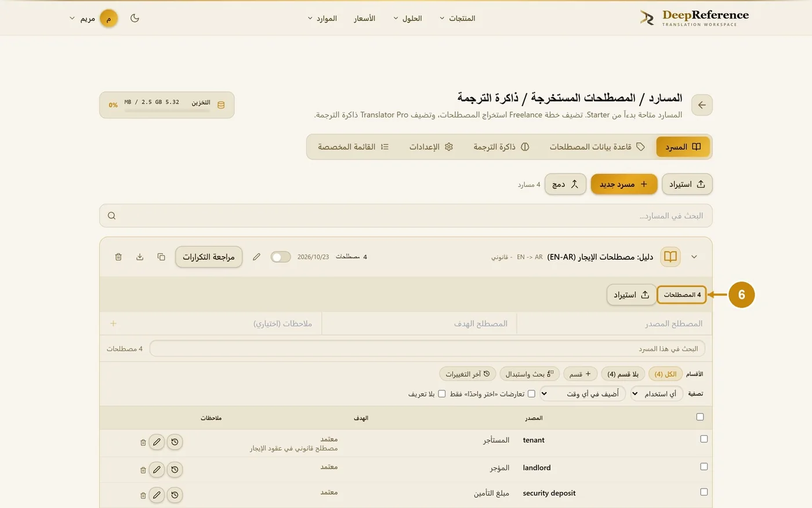Open مريم user account menu
Viewport: 812px width, 508px height.
93,18
